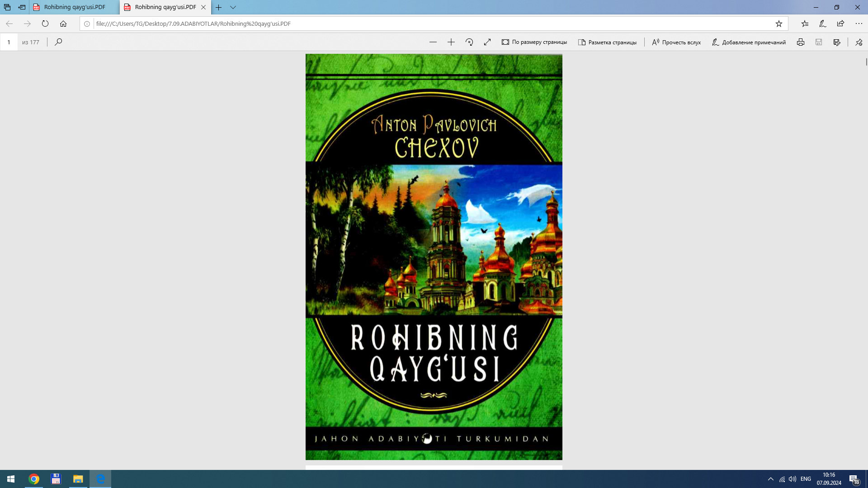Zoom in using the plus control
Viewport: 868px width, 488px height.
[x=451, y=42]
